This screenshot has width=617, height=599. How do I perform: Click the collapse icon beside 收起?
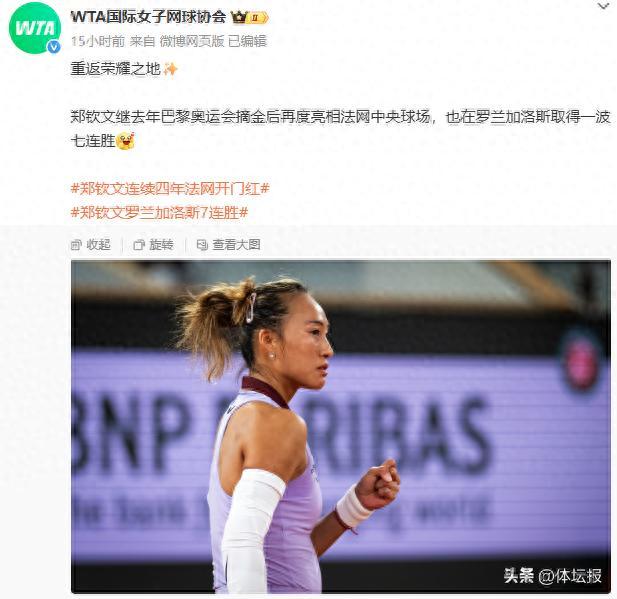(x=76, y=245)
